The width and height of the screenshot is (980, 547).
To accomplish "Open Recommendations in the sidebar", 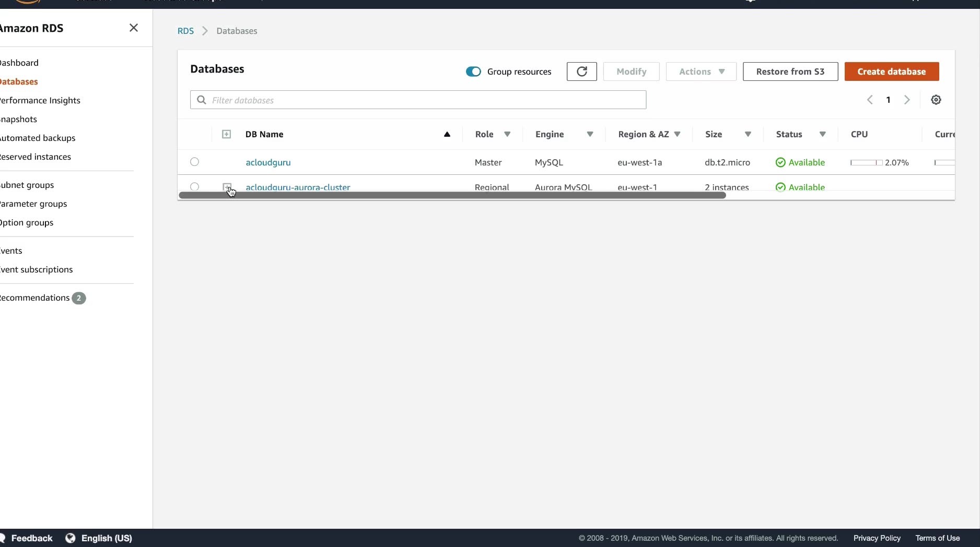I will point(34,298).
